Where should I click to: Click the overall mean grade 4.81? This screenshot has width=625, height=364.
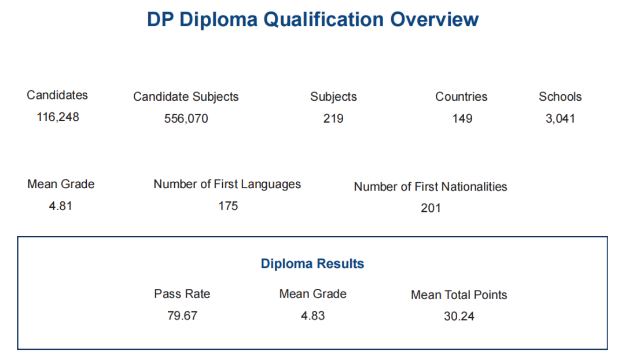coord(61,205)
